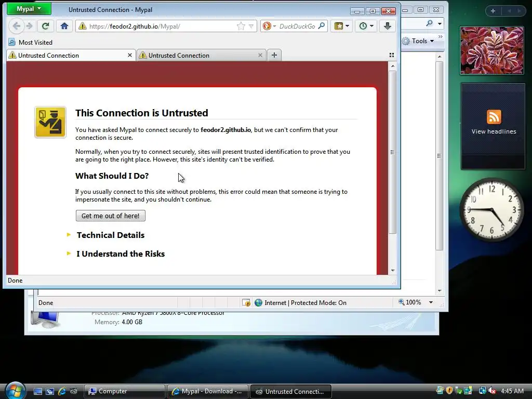Select the first Untrusted Connection tab
Screen dimensions: 532x399
point(71,55)
